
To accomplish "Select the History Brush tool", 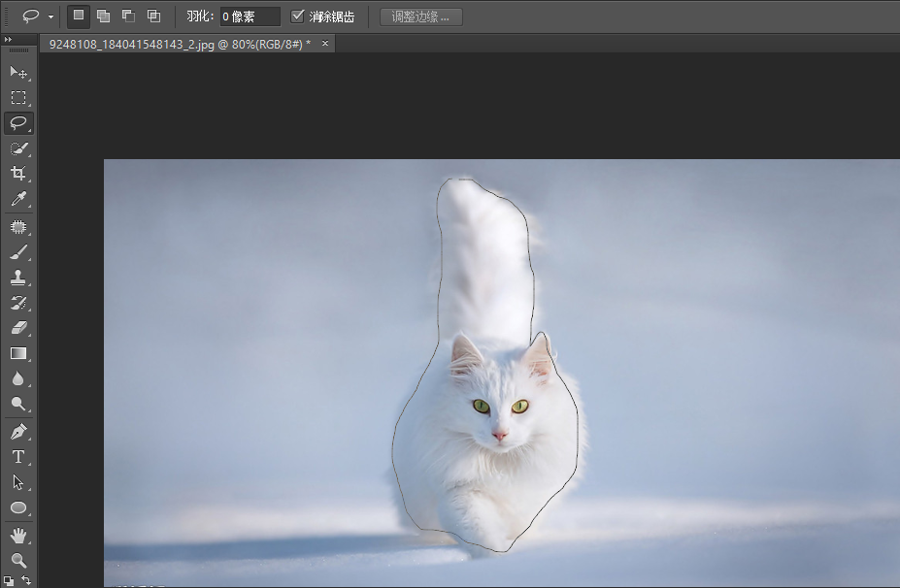I will click(x=18, y=303).
